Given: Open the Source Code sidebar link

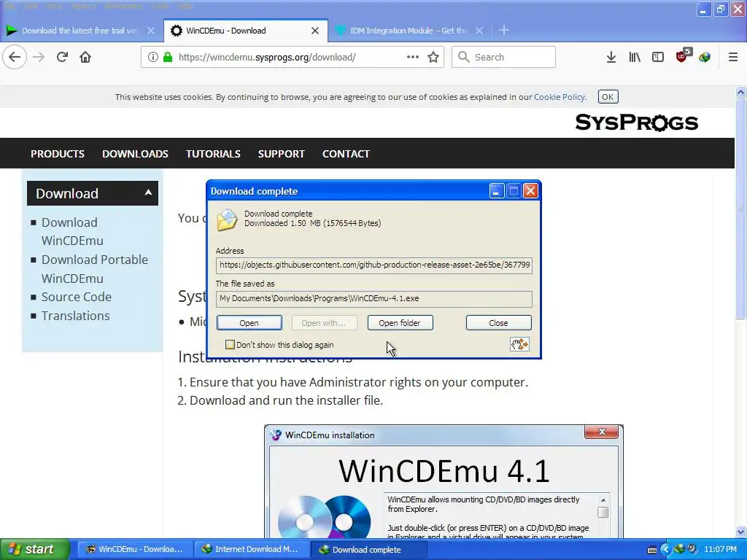Looking at the screenshot, I should [76, 297].
